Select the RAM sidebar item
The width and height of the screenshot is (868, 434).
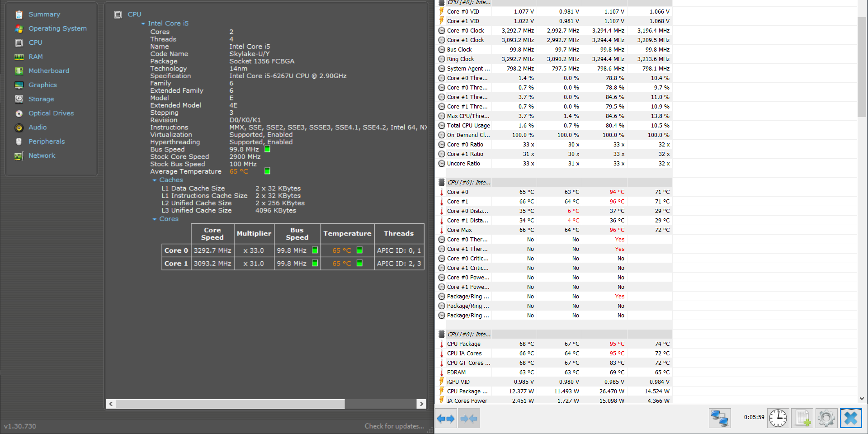(x=36, y=57)
